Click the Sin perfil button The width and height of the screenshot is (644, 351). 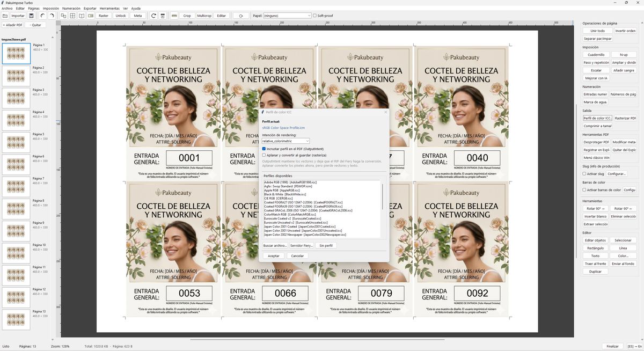(326, 245)
